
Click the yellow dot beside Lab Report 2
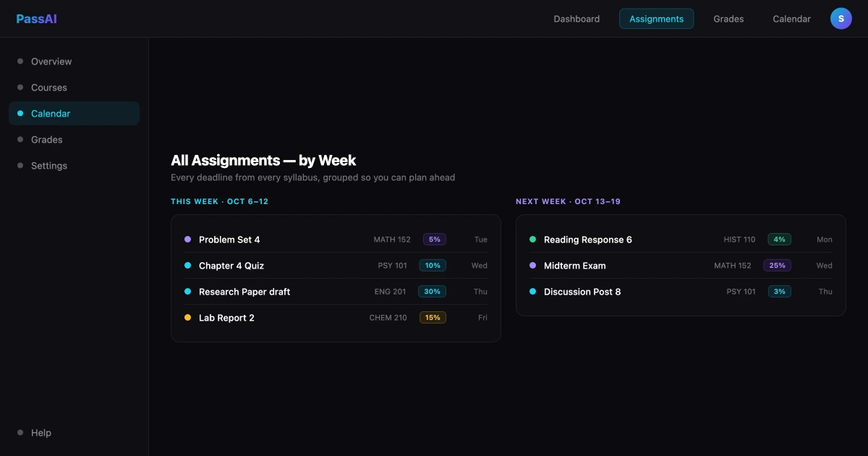[x=188, y=318]
